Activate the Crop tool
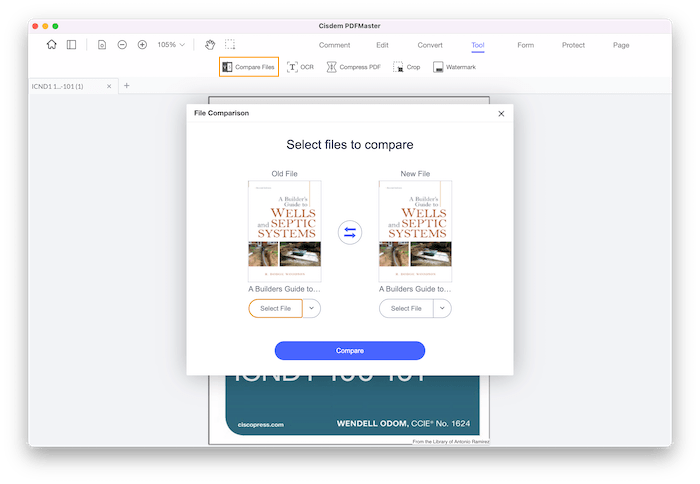700x484 pixels. tap(406, 67)
